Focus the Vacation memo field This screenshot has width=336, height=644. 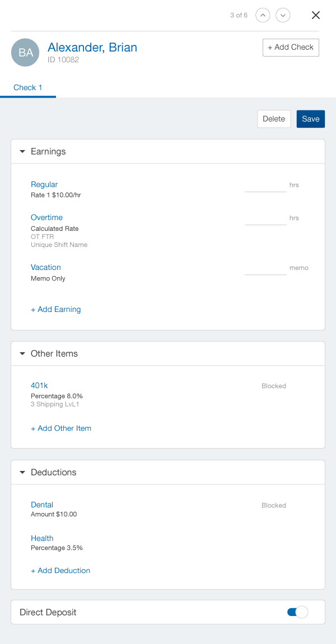pyautogui.click(x=265, y=268)
